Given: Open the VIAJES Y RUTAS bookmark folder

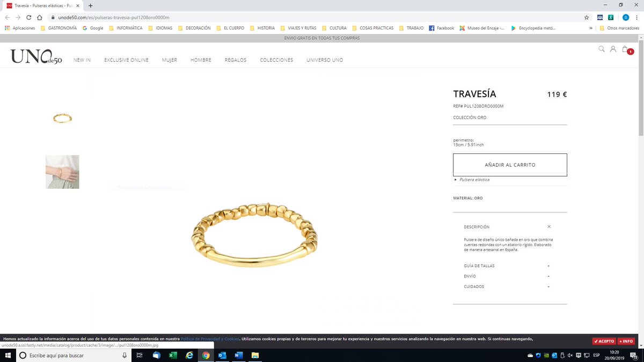Looking at the screenshot, I should [x=298, y=28].
